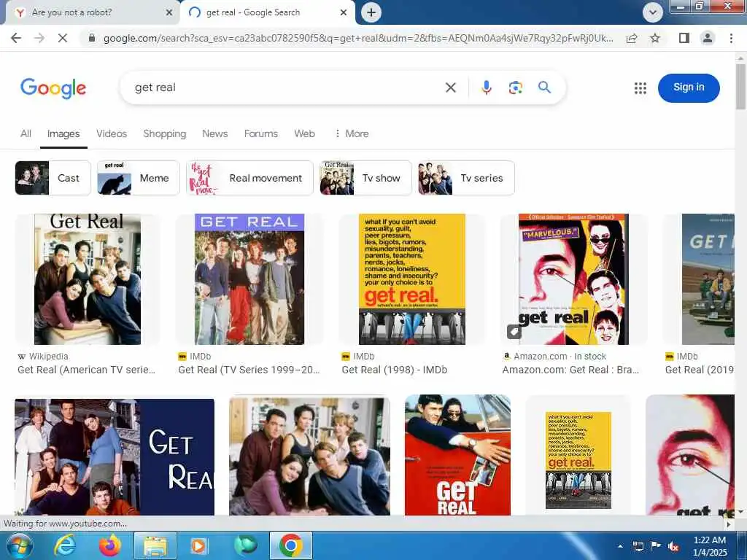747x560 pixels.
Task: Open the share page icon in address bar
Action: tap(632, 38)
